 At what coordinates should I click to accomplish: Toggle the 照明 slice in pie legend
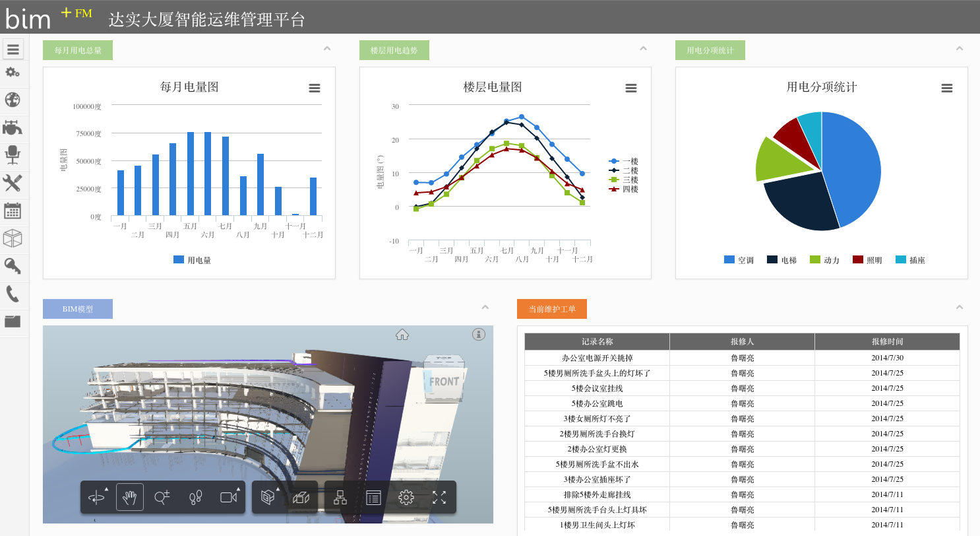[868, 260]
